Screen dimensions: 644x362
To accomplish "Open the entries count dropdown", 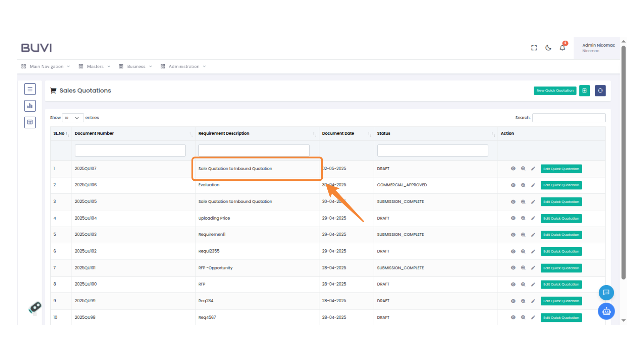I will (x=72, y=118).
